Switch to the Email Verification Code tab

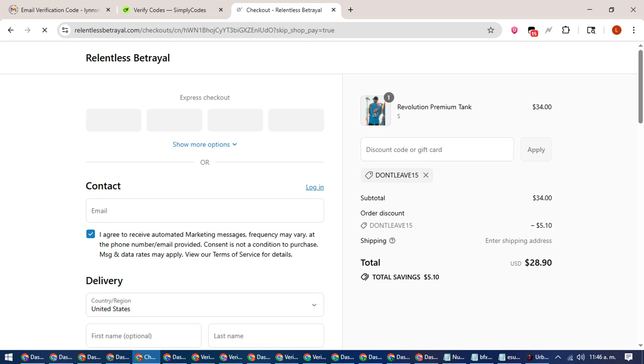(60, 10)
